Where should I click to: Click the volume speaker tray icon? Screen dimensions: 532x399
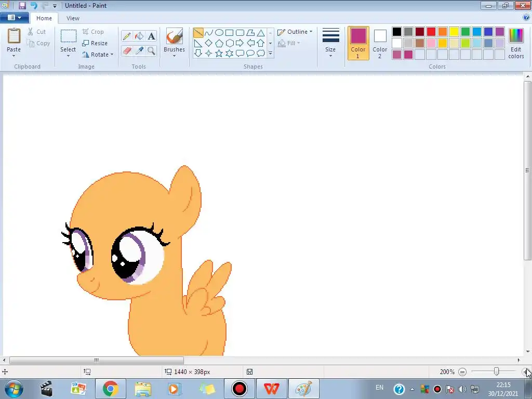(462, 389)
